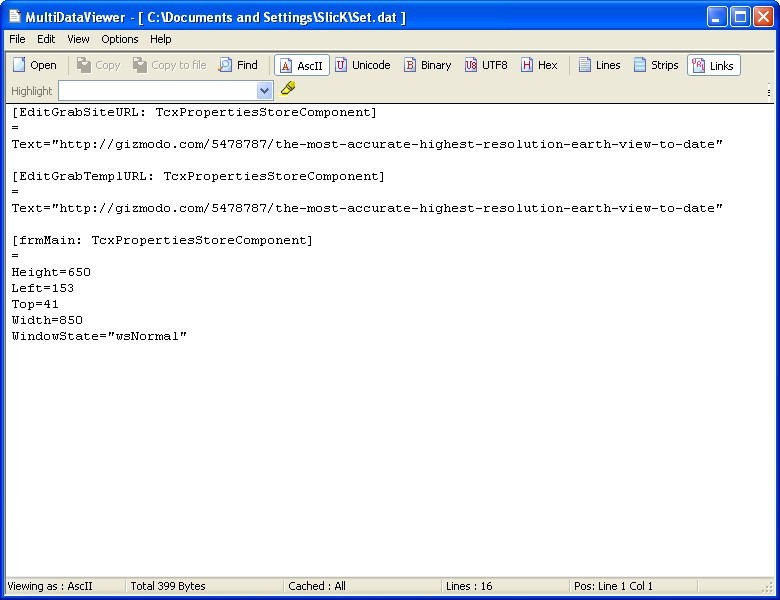This screenshot has width=780, height=600.
Task: Minimize the MultiDataViewer window
Action: click(x=716, y=17)
